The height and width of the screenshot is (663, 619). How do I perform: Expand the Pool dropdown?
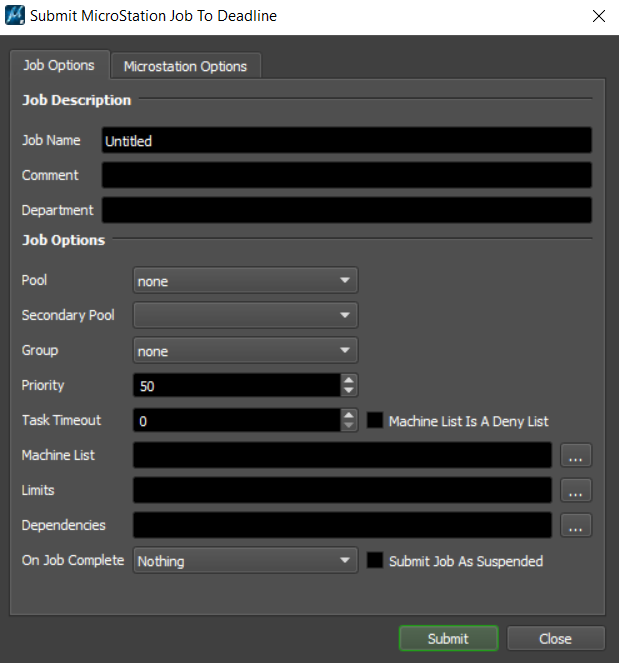(x=246, y=280)
